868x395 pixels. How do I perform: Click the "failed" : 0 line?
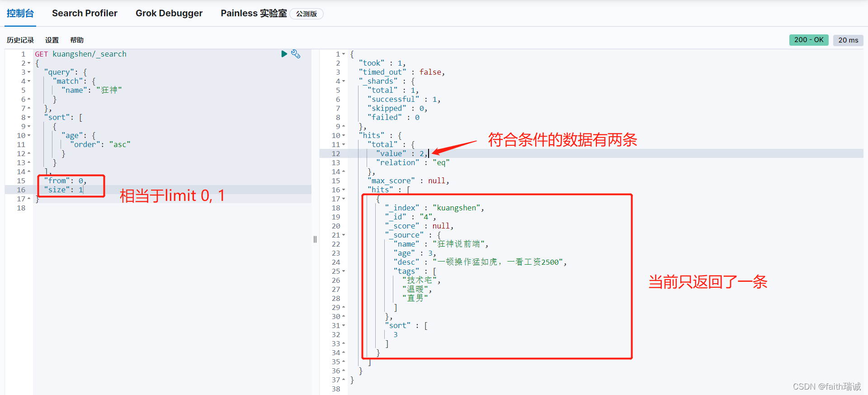(x=393, y=117)
